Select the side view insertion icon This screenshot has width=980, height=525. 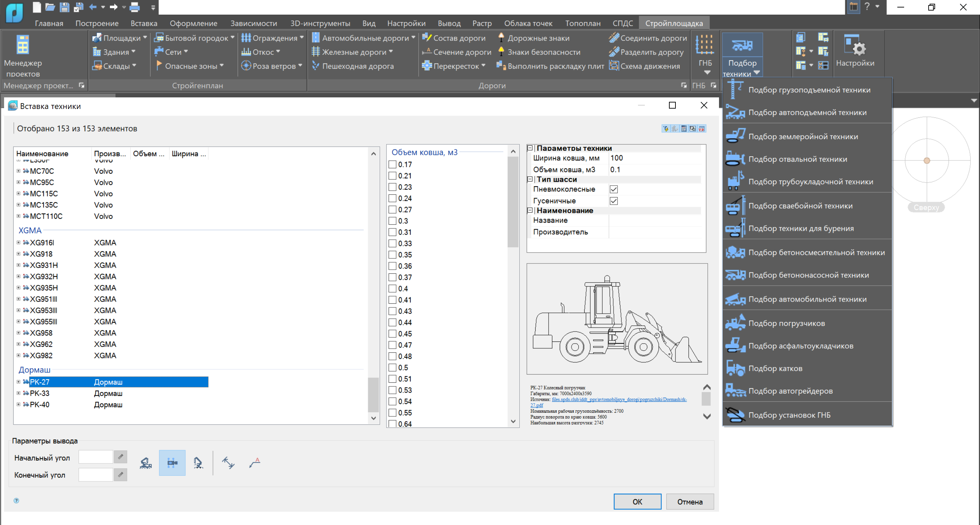click(146, 463)
